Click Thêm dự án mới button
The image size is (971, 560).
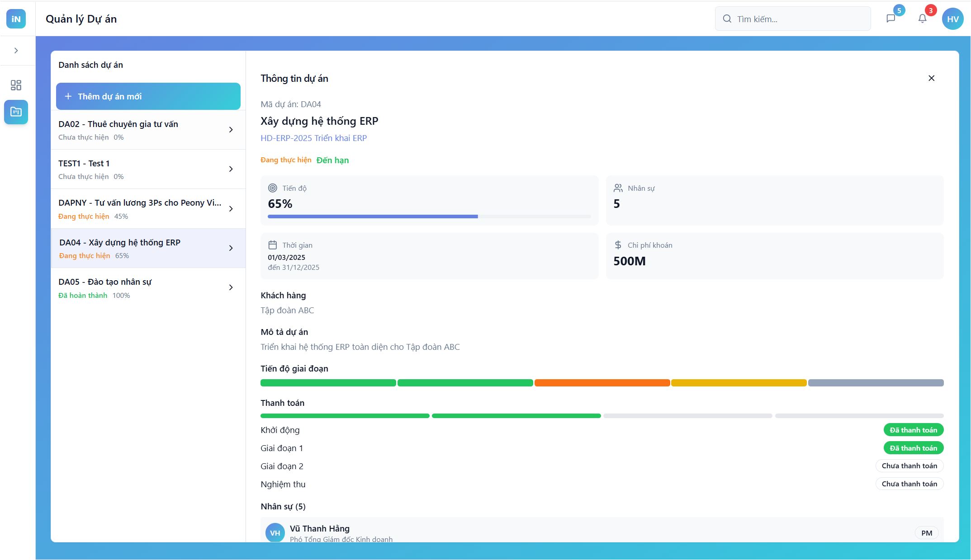(x=148, y=96)
